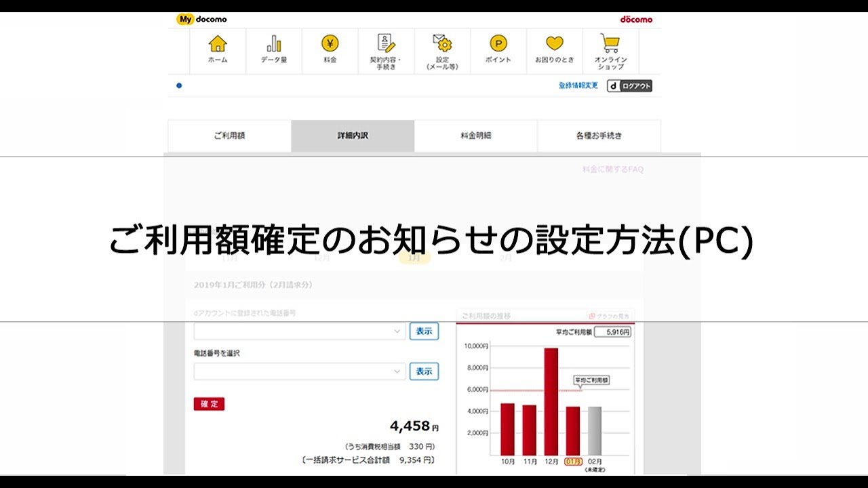Click the 一括請求サービス合計額 9,354円 text
The width and height of the screenshot is (868, 488).
pyautogui.click(x=368, y=460)
